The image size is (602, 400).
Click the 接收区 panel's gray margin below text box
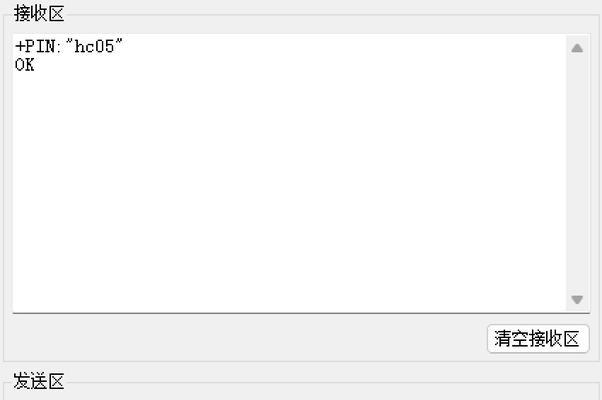coord(246,339)
